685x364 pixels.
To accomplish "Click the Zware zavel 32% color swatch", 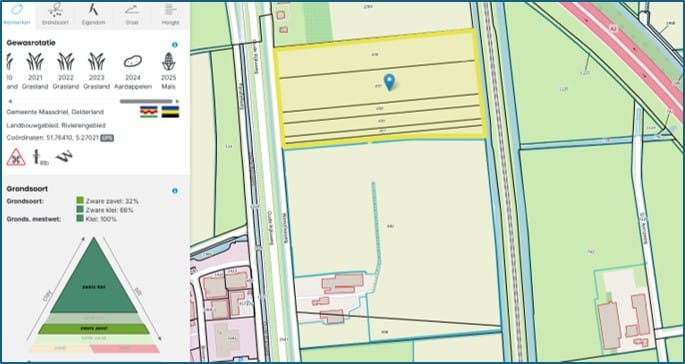I will 80,200.
